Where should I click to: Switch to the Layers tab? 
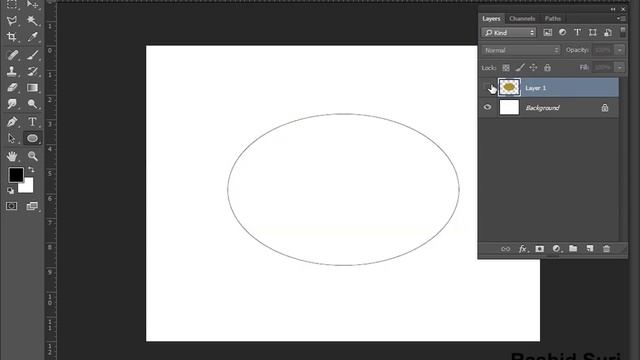(x=491, y=19)
